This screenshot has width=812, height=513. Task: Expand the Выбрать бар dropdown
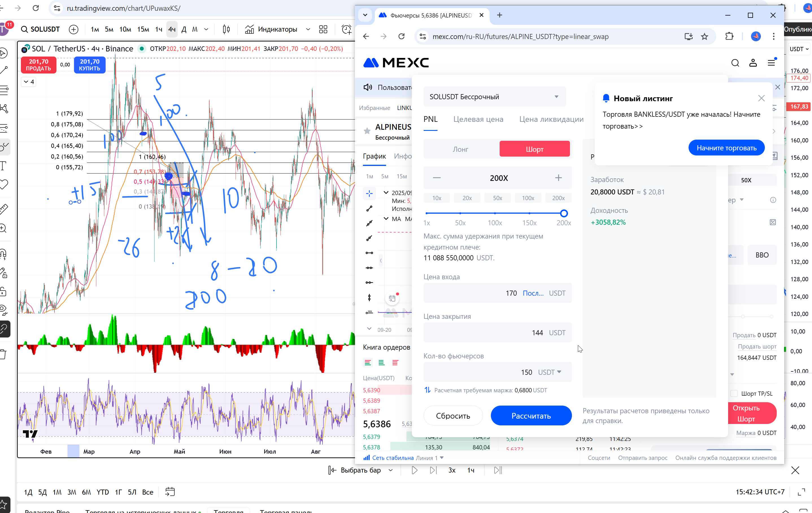coord(391,470)
